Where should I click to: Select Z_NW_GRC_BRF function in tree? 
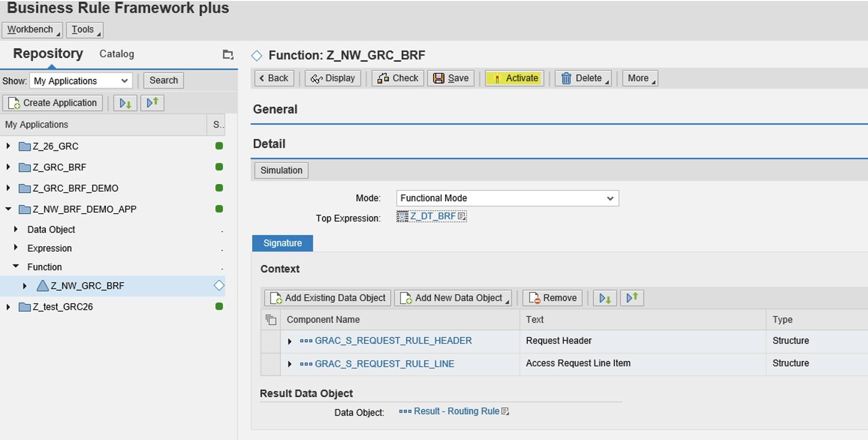[x=80, y=286]
